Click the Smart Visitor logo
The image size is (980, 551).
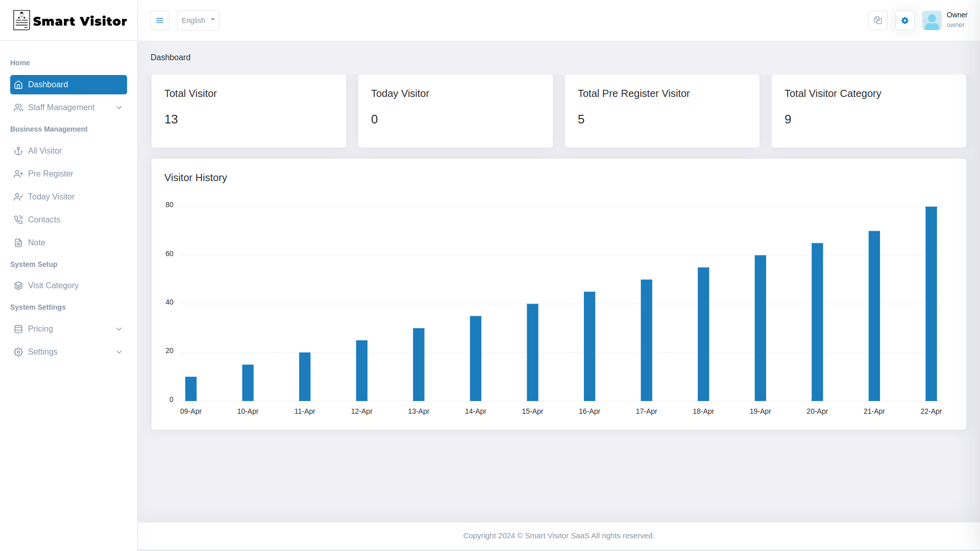pyautogui.click(x=69, y=20)
